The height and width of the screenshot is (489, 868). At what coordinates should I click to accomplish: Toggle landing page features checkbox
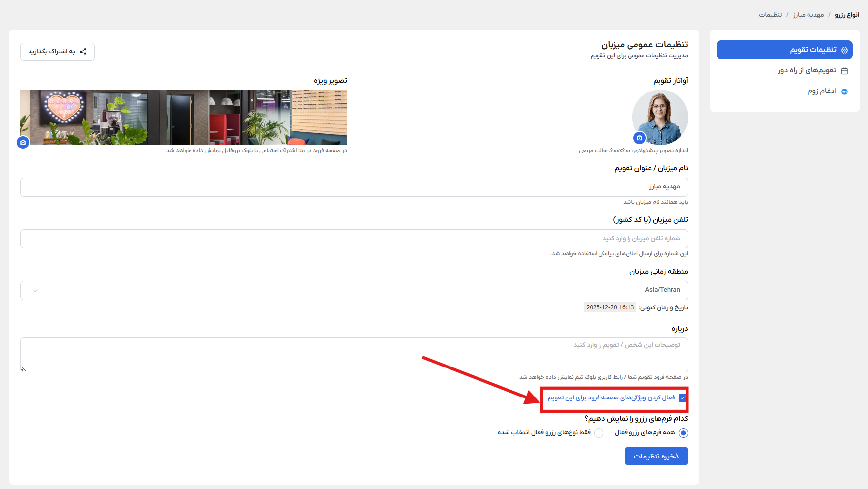(x=682, y=398)
